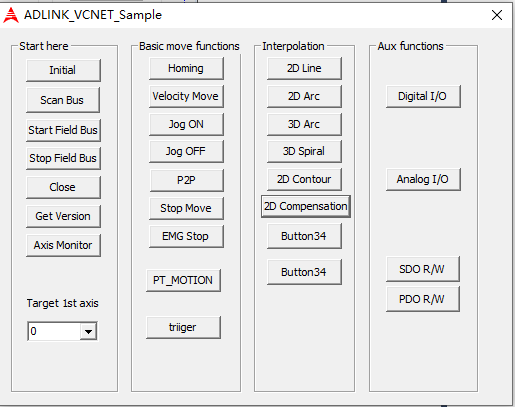Open PT_MOTION function

point(183,280)
